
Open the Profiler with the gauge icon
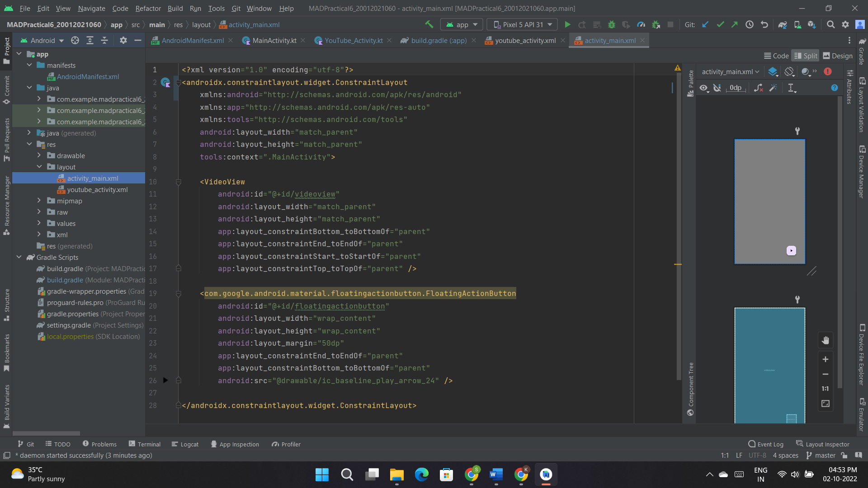pyautogui.click(x=641, y=24)
